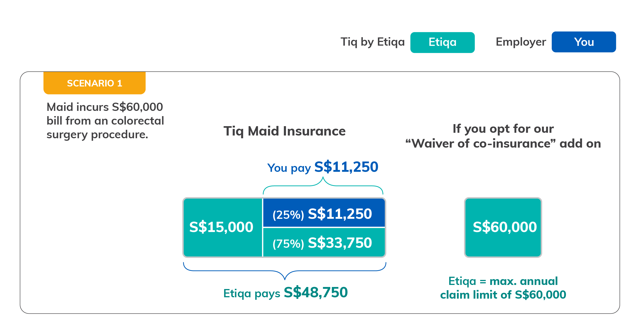Click the teal bracket above blue block
The width and height of the screenshot is (644, 326).
[323, 186]
